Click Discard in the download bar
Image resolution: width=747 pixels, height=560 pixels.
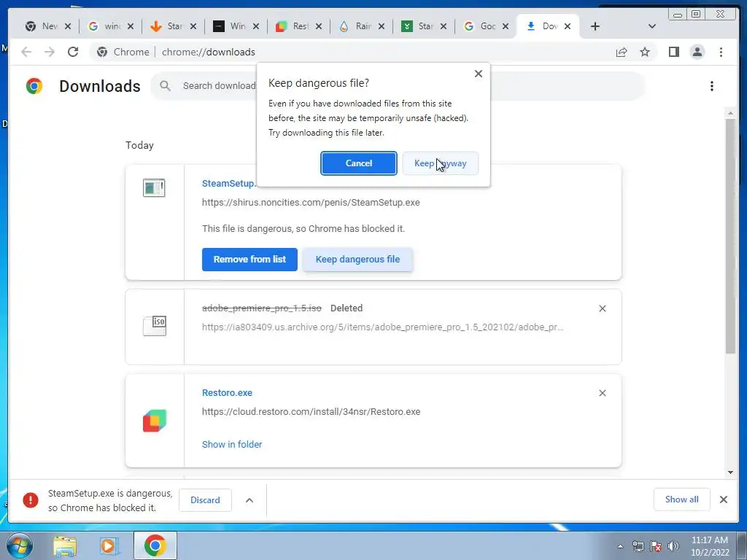[205, 500]
